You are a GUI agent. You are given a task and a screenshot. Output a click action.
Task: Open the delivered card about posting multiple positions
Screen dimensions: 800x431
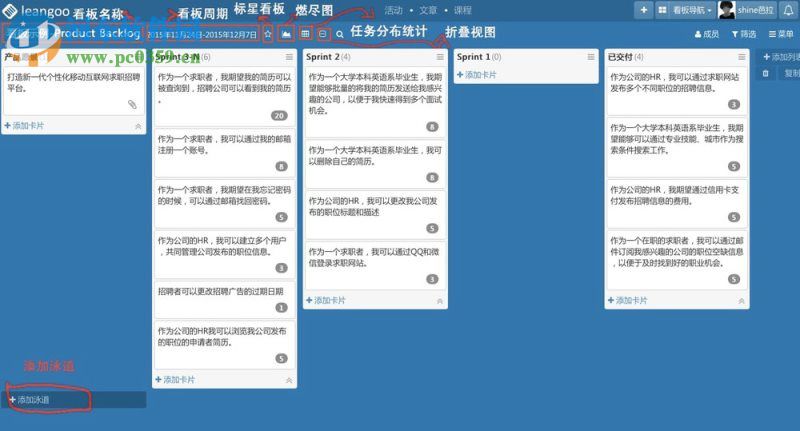pyautogui.click(x=677, y=91)
